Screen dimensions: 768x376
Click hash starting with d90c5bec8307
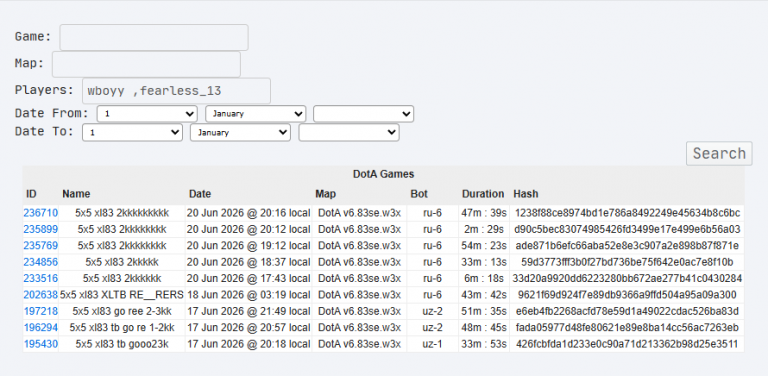(627, 229)
